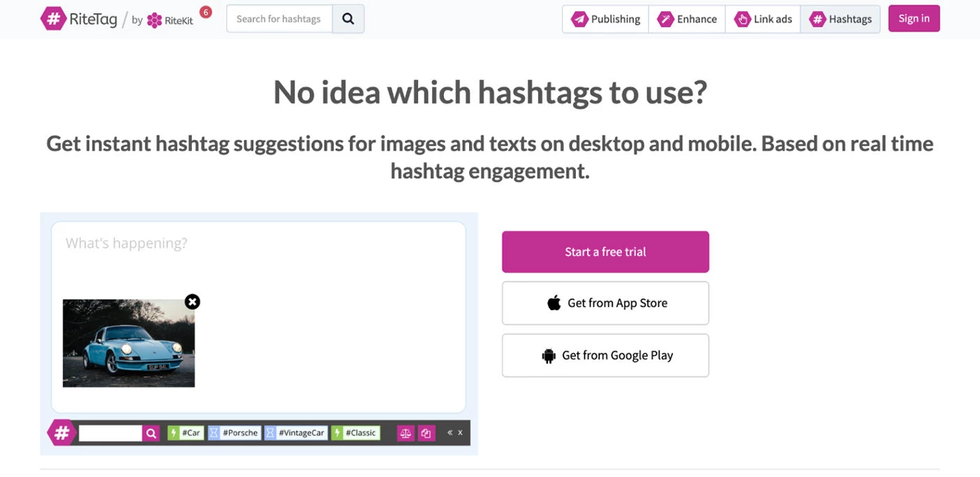
Task: Click the copy hashtags icon
Action: pos(426,433)
